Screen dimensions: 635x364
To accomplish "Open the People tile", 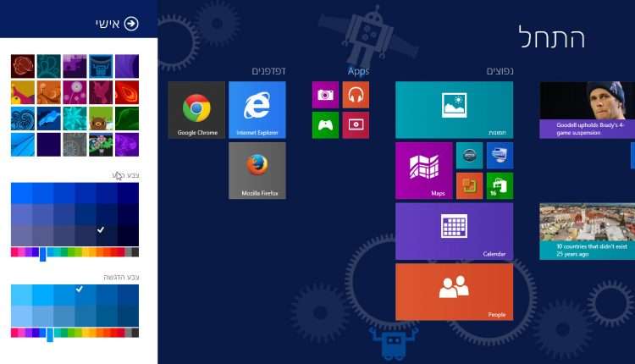I will 455,292.
